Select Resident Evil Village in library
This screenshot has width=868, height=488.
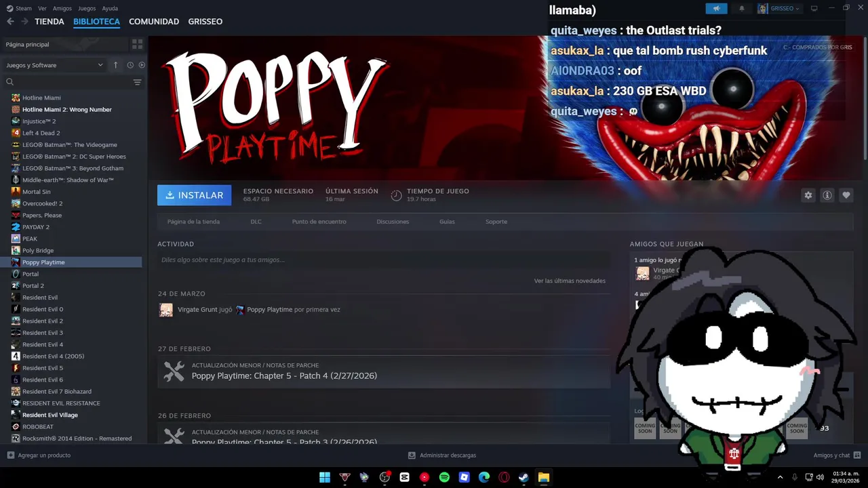50,415
